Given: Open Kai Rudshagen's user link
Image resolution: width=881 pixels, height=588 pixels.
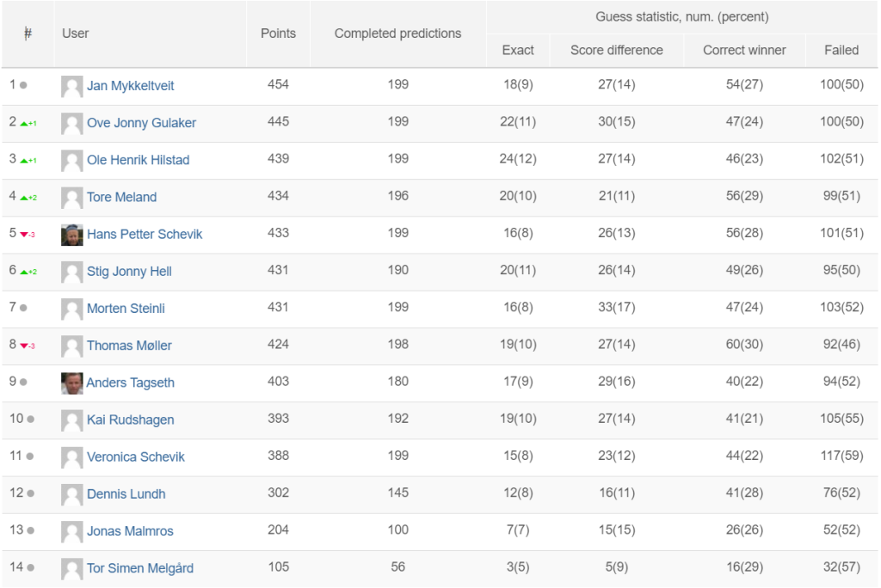Looking at the screenshot, I should tap(130, 420).
